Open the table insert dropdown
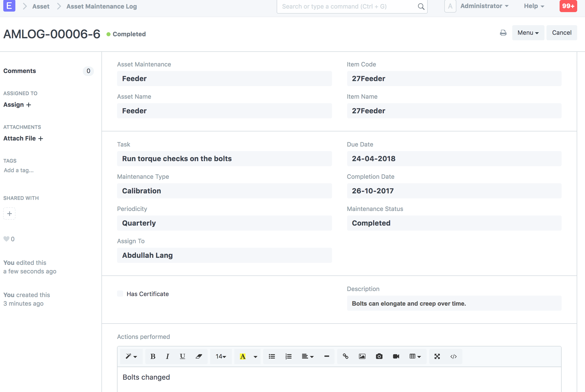Image resolution: width=585 pixels, height=392 pixels. tap(415, 356)
